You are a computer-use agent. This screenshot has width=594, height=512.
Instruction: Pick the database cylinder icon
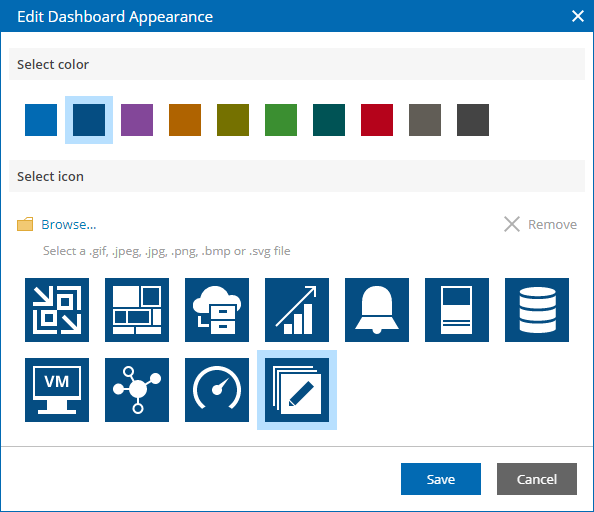(536, 310)
